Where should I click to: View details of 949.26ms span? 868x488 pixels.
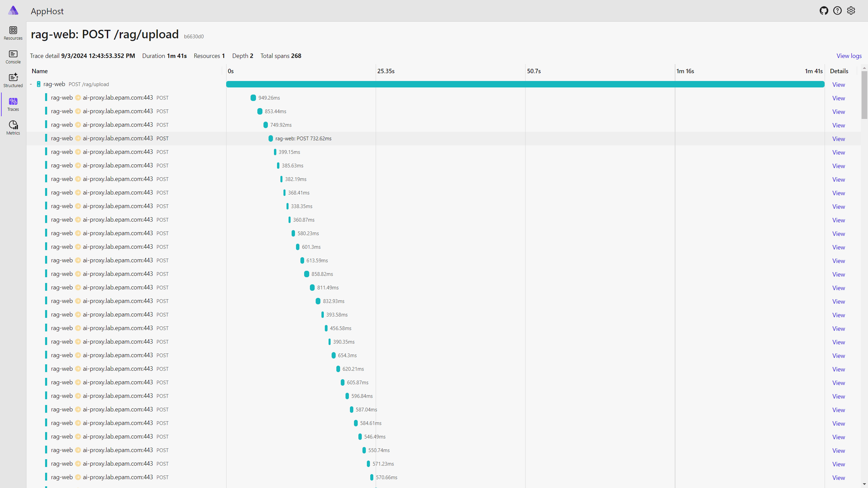pos(839,98)
